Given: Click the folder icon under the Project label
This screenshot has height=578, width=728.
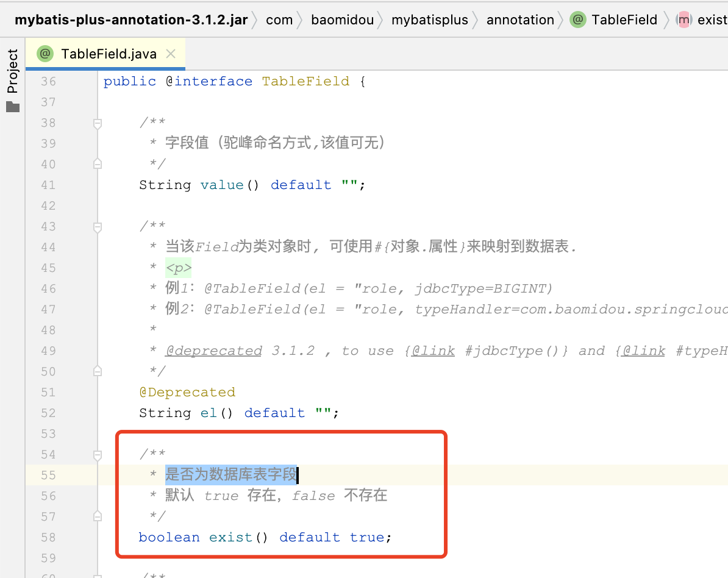Looking at the screenshot, I should (x=13, y=107).
